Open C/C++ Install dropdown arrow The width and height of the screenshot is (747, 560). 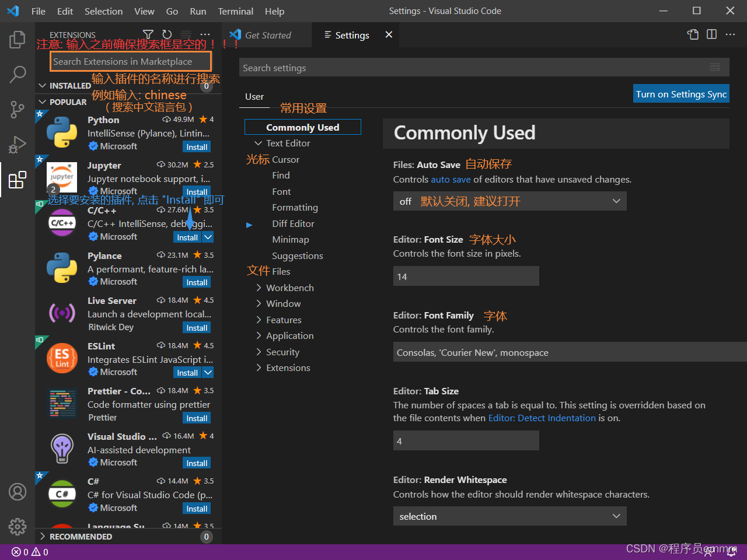click(208, 237)
